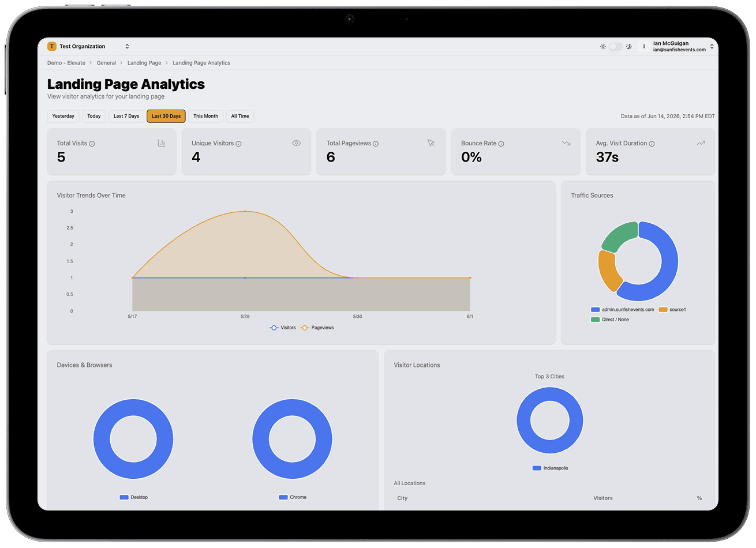Click the Visitors column header in locations table

coord(603,498)
